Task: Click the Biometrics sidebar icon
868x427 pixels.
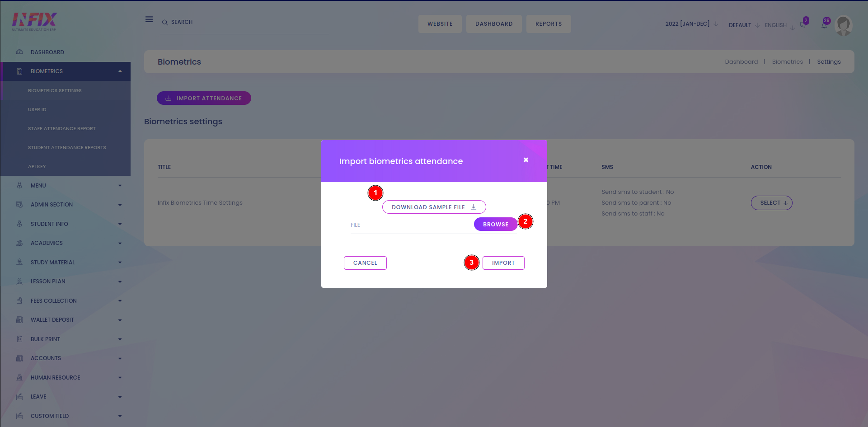Action: [x=19, y=71]
